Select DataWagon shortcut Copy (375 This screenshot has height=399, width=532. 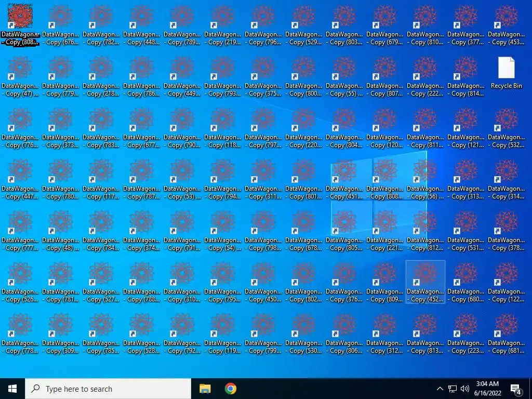263,77
